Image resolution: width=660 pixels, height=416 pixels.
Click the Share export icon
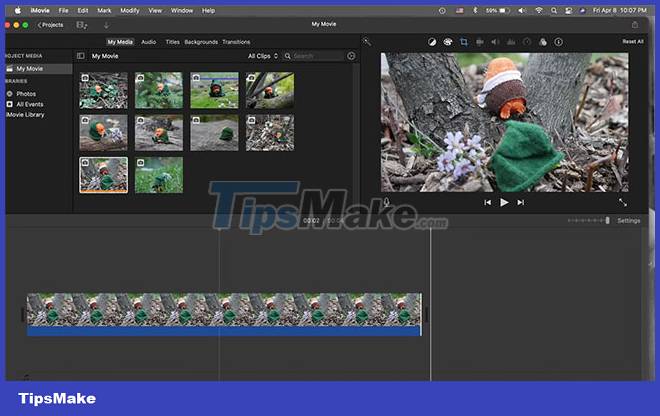point(635,24)
